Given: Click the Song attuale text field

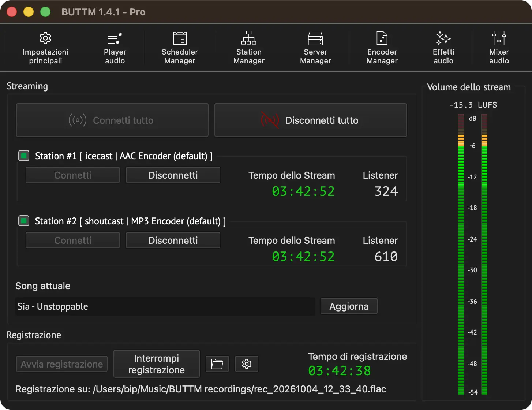Looking at the screenshot, I should point(165,306).
